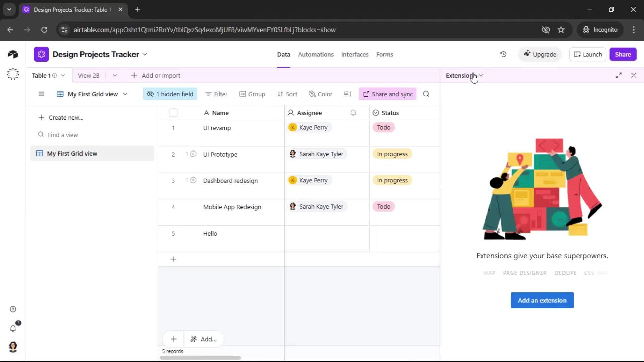The width and height of the screenshot is (644, 362).
Task: Click Share and sync button
Action: [387, 94]
